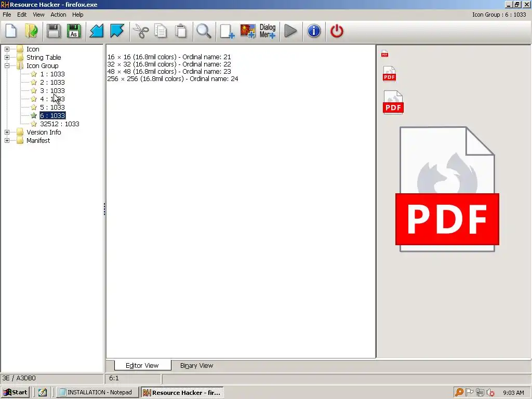Select the Manifest tree item
532x399 pixels.
pyautogui.click(x=38, y=140)
